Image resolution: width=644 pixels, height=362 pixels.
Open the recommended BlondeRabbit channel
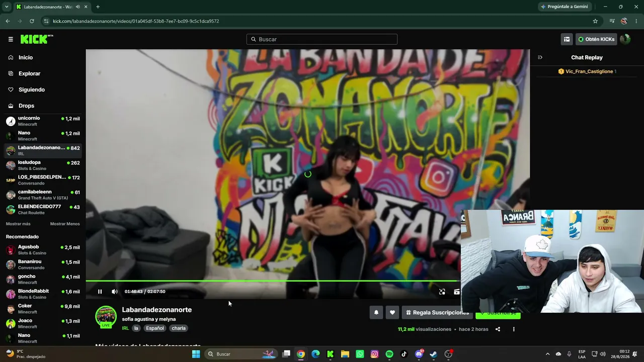click(43, 294)
